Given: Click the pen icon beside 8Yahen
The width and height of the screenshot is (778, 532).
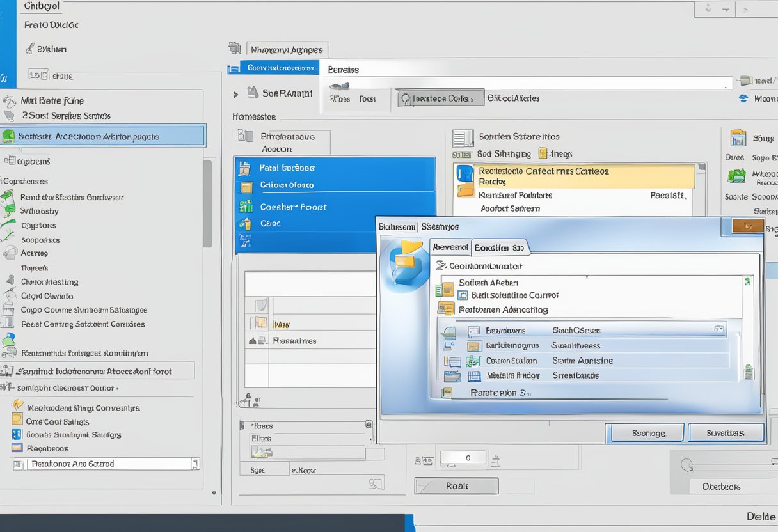Looking at the screenshot, I should click(x=29, y=49).
